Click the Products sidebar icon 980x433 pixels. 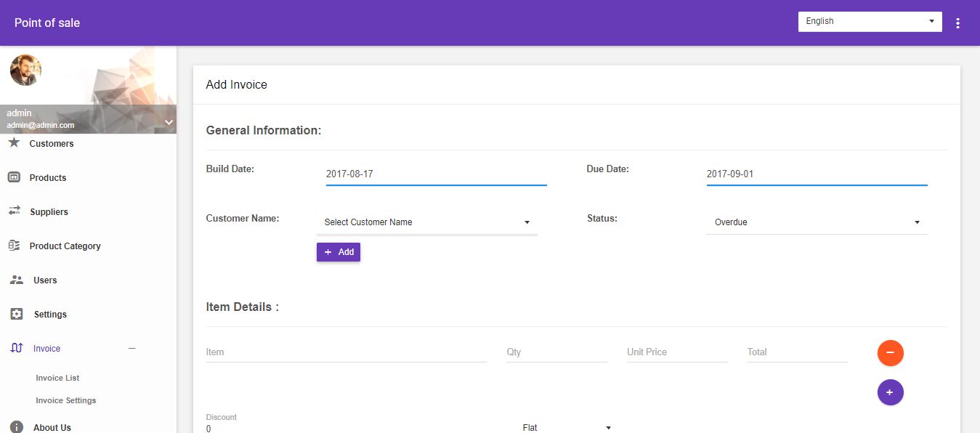click(14, 177)
